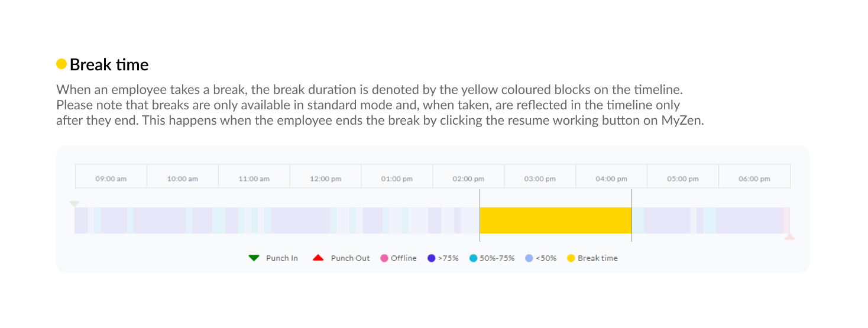Toggle the pink Offline legend dot

point(384,258)
